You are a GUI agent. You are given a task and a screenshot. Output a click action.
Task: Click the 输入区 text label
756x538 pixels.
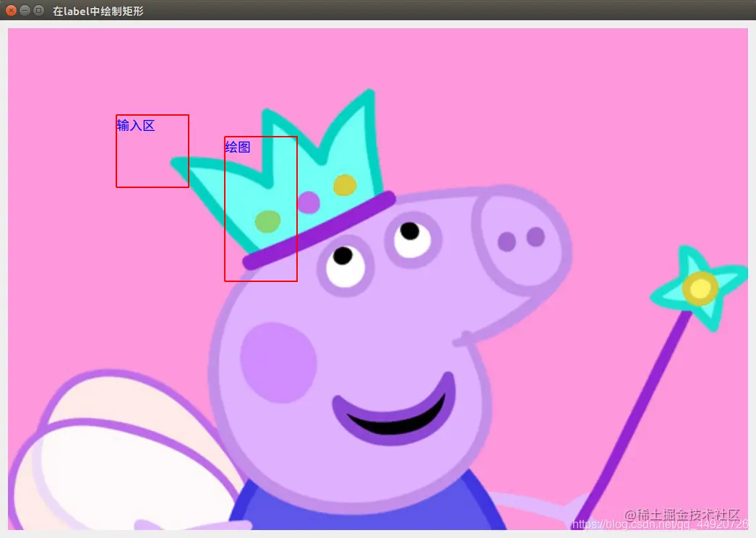click(x=136, y=125)
